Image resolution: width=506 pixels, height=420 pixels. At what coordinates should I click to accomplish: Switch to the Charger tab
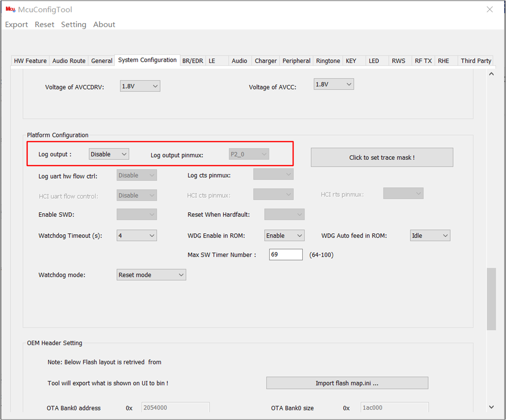tap(265, 60)
